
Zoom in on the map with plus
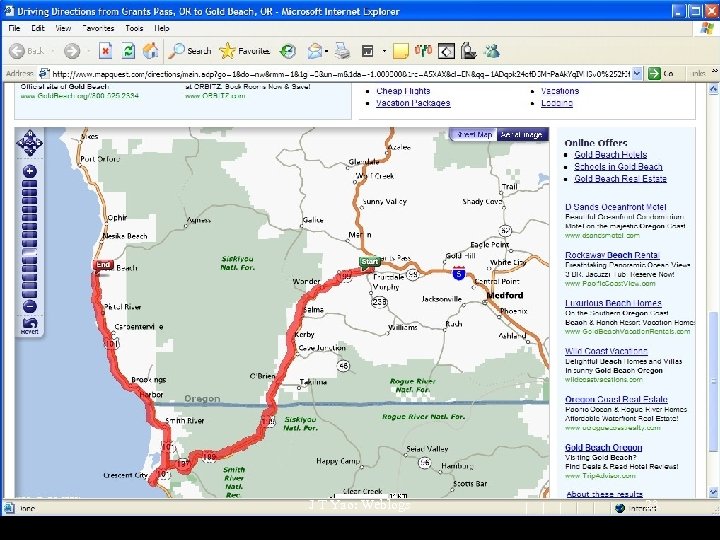pyautogui.click(x=30, y=171)
